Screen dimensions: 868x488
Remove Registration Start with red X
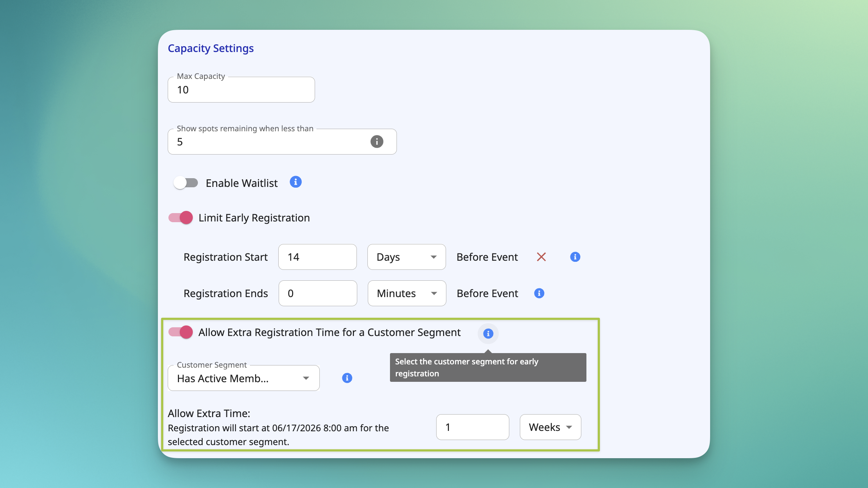point(541,257)
